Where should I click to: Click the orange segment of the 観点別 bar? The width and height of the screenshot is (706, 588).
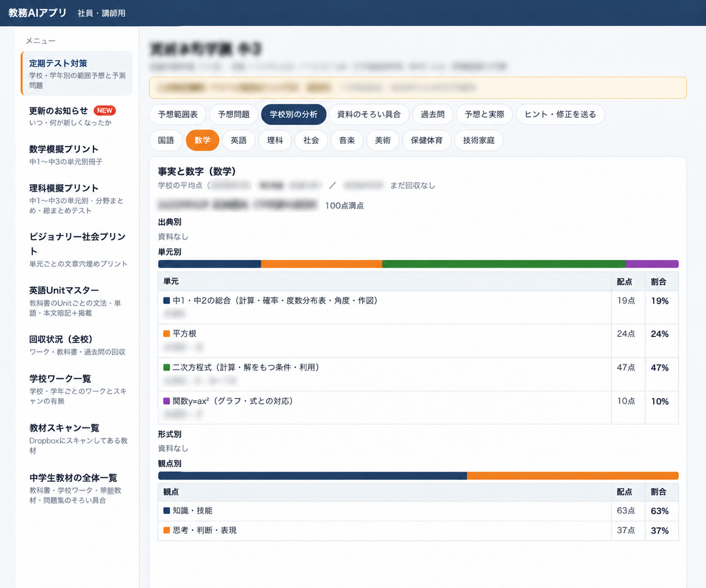click(572, 476)
